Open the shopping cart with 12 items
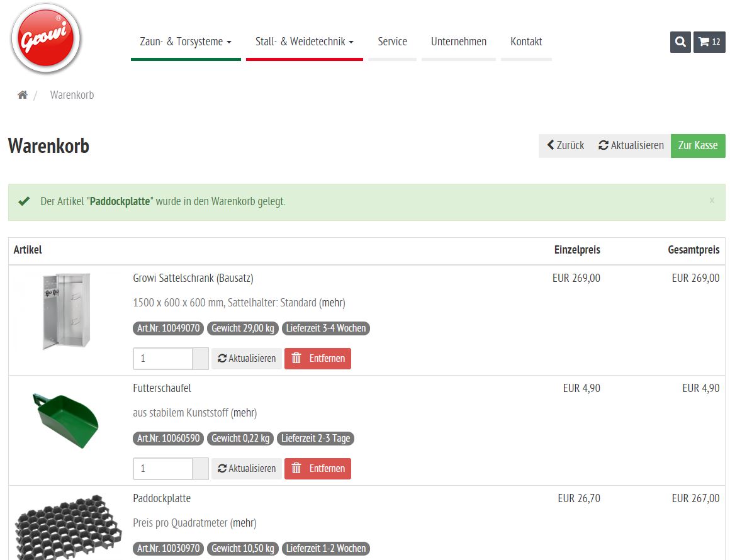The width and height of the screenshot is (730, 560). pyautogui.click(x=709, y=42)
